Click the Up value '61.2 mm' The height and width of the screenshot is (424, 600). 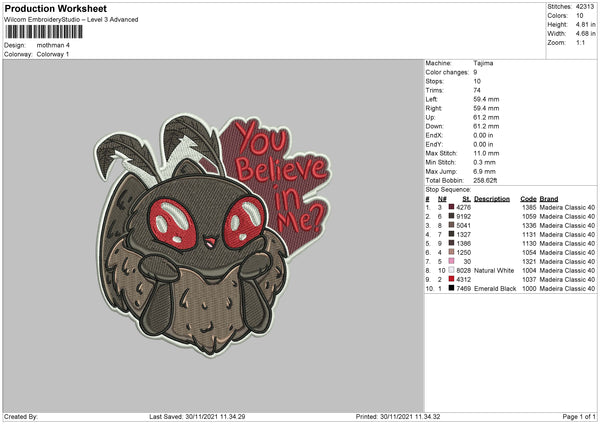(486, 117)
